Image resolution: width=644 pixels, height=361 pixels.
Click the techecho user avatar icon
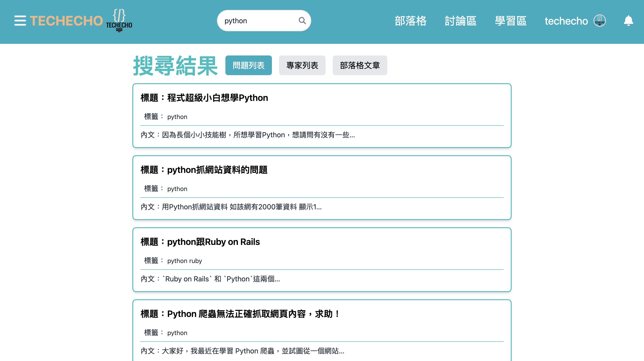(x=599, y=21)
